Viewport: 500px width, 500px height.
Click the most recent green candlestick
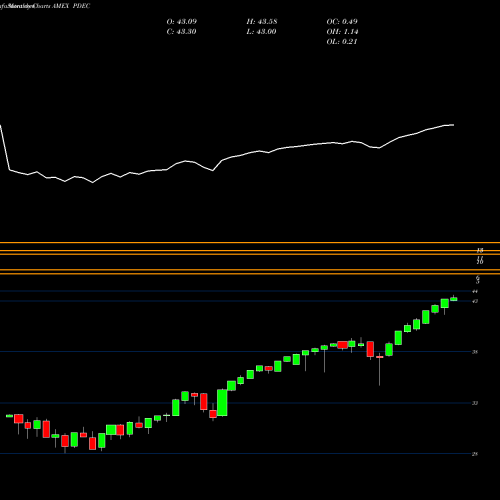(x=454, y=299)
